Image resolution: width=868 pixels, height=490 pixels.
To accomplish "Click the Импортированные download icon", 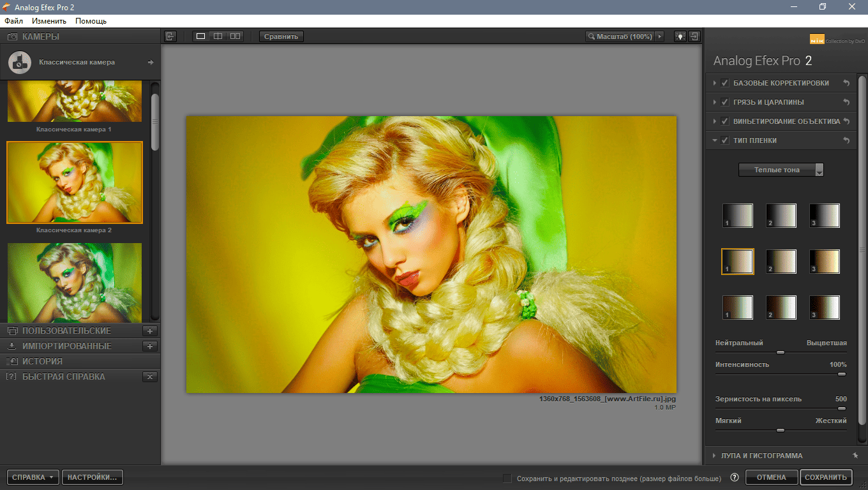I will 12,346.
